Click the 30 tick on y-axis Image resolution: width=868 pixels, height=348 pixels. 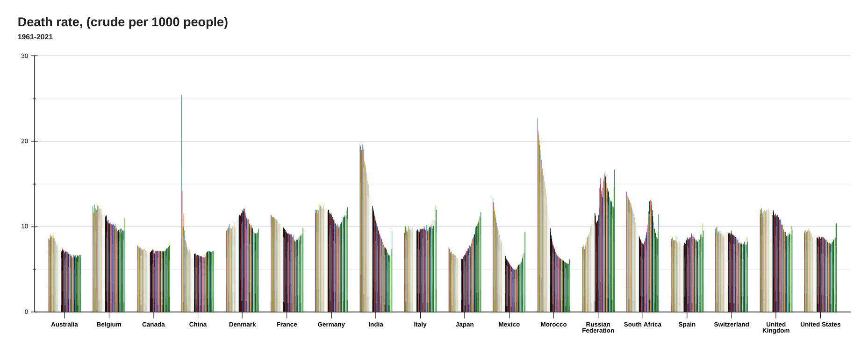(24, 56)
